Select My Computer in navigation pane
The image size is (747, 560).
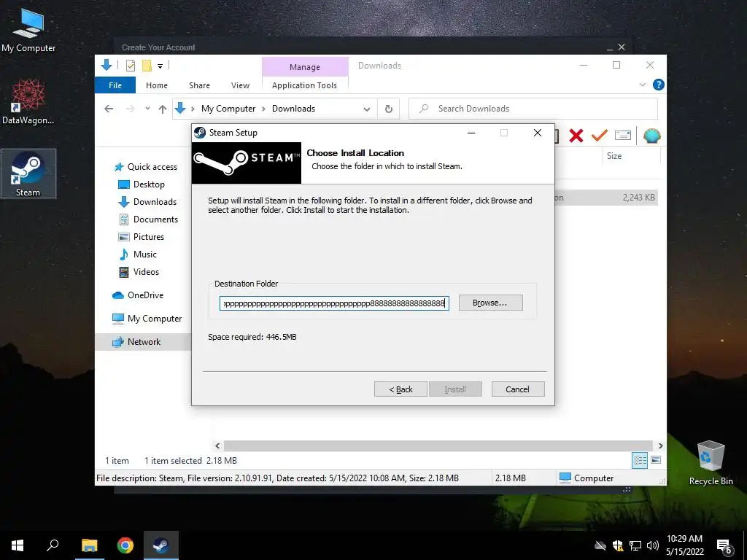(147, 319)
